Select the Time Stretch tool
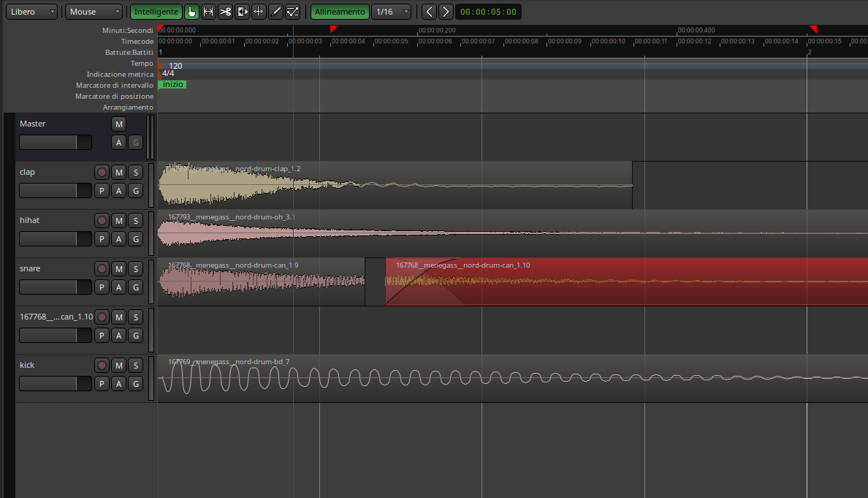The width and height of the screenshot is (868, 498). pyautogui.click(x=259, y=12)
